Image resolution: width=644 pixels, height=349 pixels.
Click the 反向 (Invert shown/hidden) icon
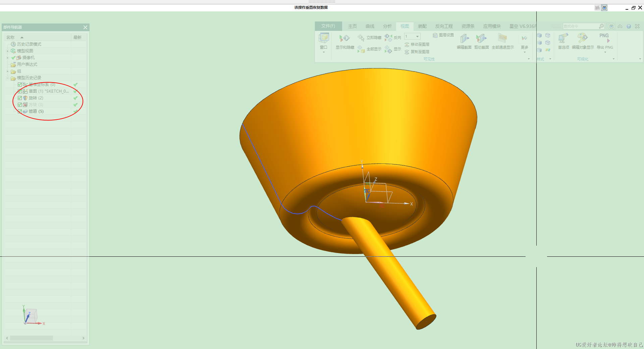388,38
